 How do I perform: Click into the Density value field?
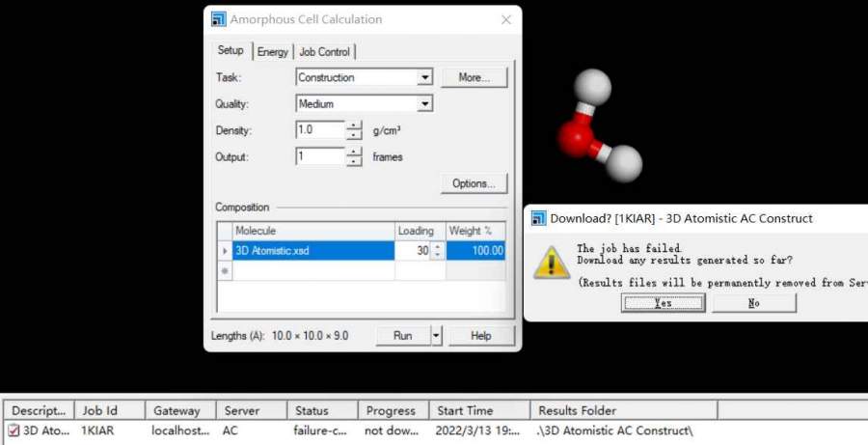pos(320,130)
